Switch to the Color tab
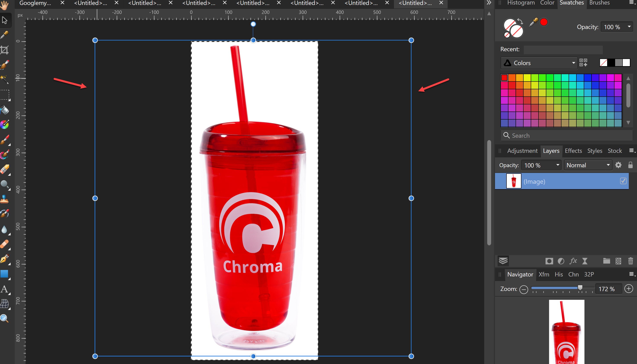637x364 pixels. coord(547,3)
